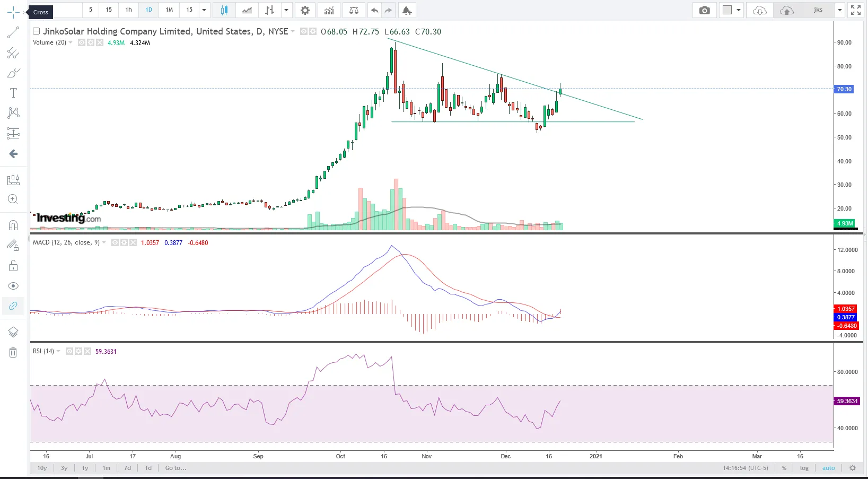Collapse the JinkoSolar legend with minus box

point(37,31)
